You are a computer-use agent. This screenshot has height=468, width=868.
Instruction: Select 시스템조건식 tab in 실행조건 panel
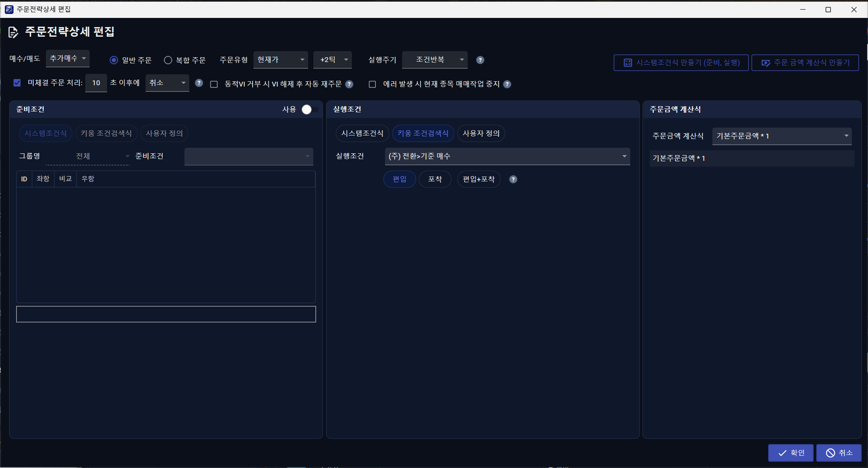click(362, 133)
